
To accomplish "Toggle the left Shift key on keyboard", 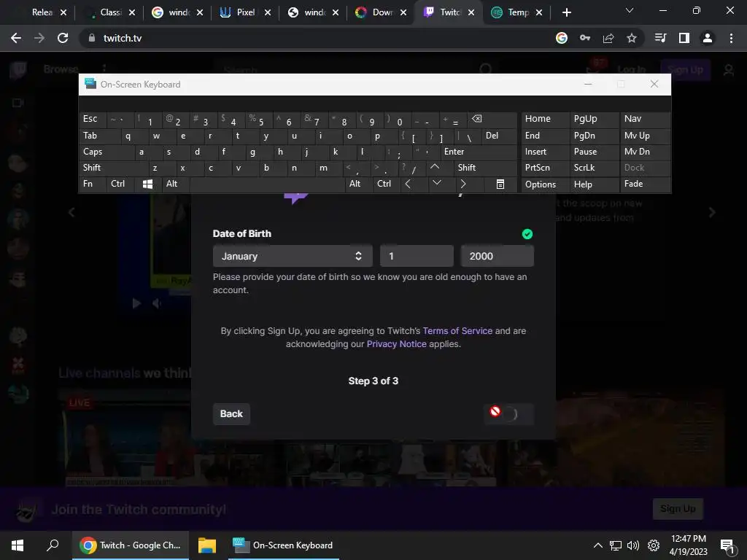I will tap(114, 168).
